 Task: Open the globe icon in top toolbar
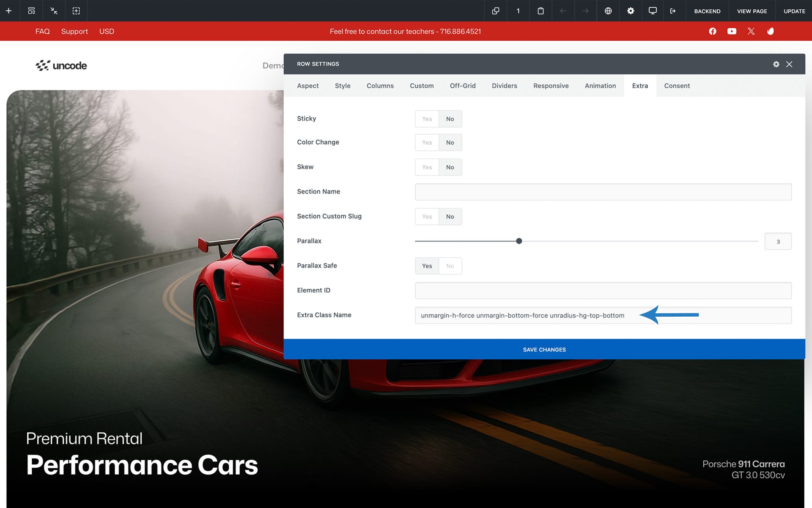click(608, 11)
